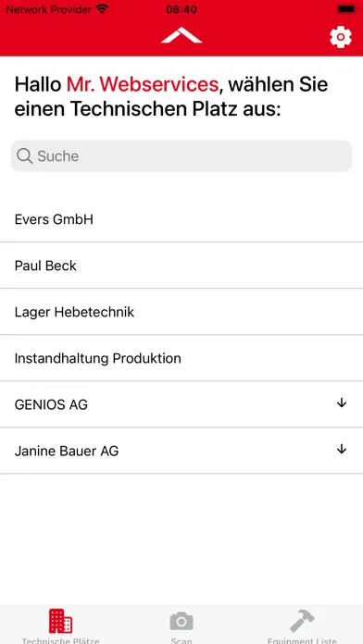This screenshot has width=363, height=644.
Task: Select Evers GmbH from the list
Action: pos(181,219)
